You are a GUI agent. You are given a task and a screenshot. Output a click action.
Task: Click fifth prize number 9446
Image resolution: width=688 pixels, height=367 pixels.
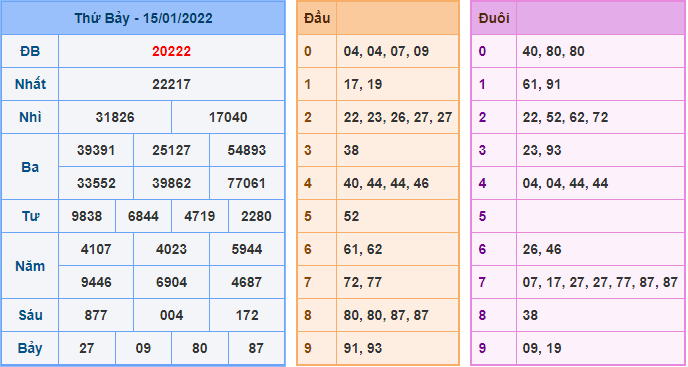tap(96, 282)
